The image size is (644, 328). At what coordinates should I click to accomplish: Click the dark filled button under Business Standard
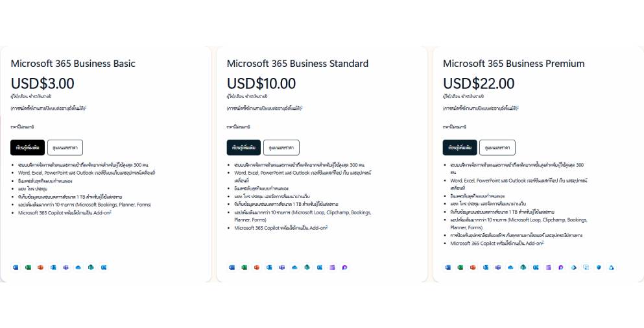[x=244, y=147]
